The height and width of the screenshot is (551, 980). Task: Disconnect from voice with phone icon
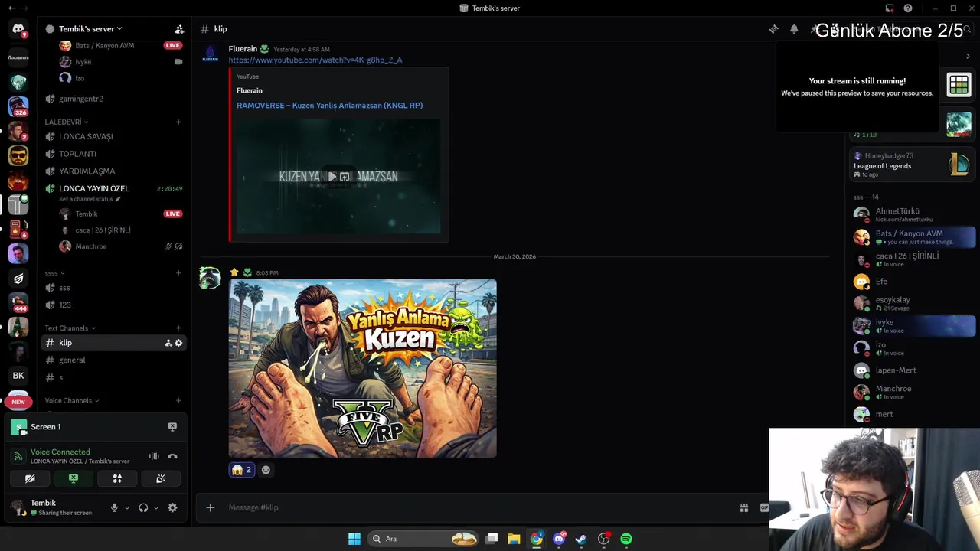(x=172, y=456)
